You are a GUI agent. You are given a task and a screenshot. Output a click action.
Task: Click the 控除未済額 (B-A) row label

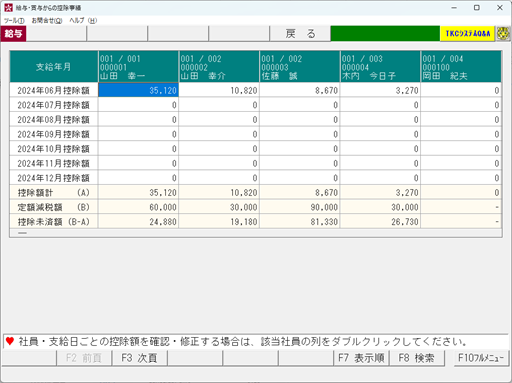point(54,222)
